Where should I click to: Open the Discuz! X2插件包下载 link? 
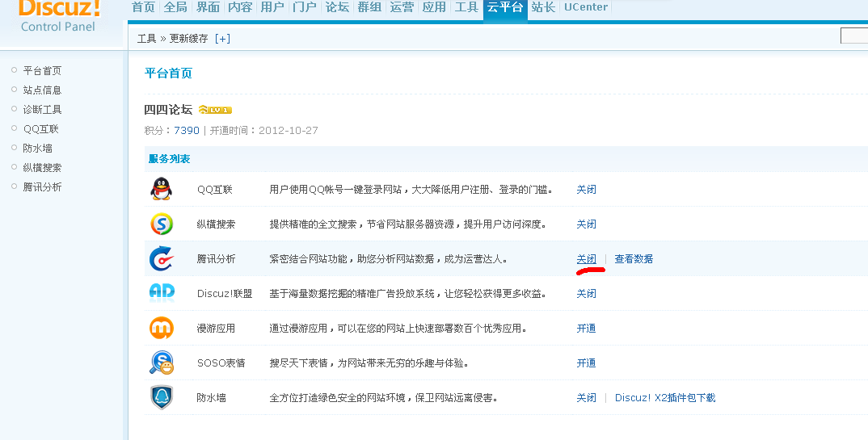pyautogui.click(x=665, y=397)
